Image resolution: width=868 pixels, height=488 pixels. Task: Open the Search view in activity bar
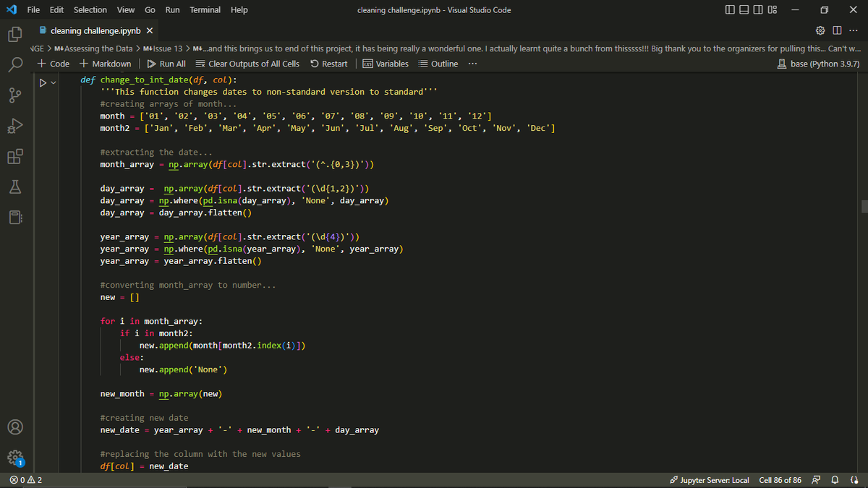coord(15,65)
